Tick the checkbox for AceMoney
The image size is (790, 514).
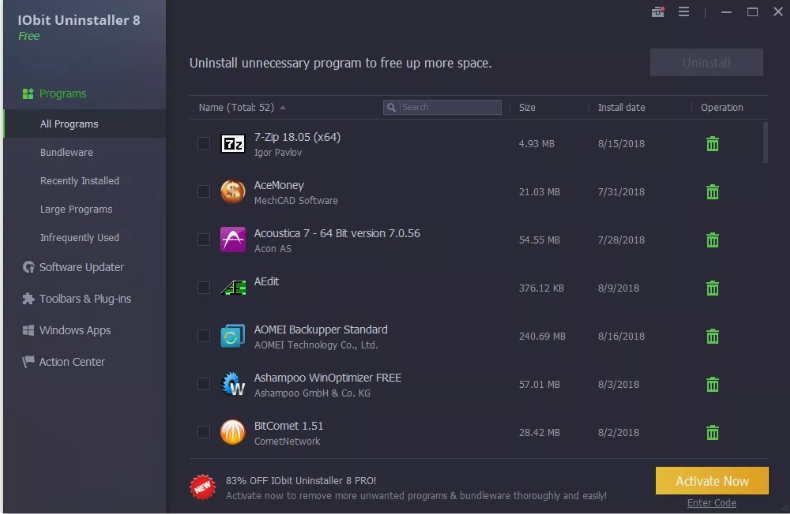(204, 191)
